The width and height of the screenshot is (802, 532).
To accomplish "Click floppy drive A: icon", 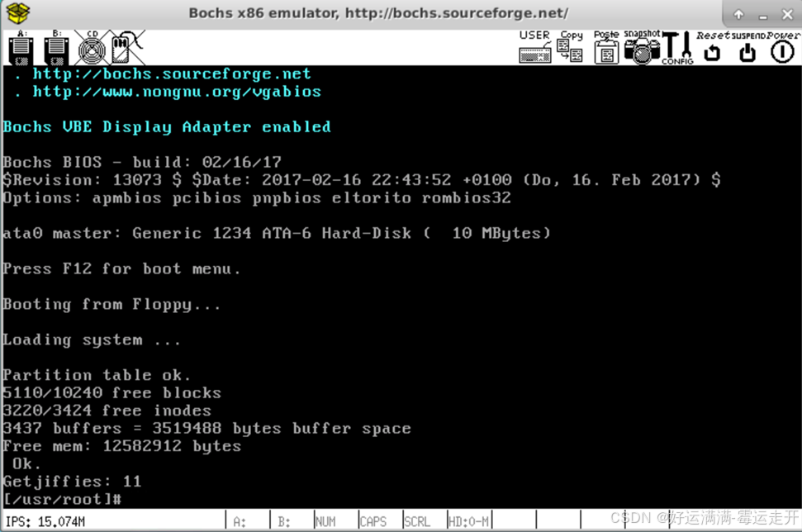I will tap(21, 48).
